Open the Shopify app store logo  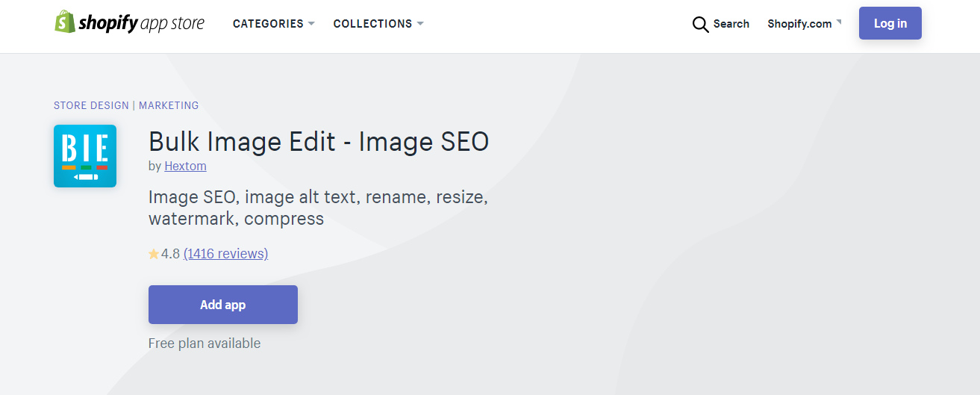click(129, 22)
